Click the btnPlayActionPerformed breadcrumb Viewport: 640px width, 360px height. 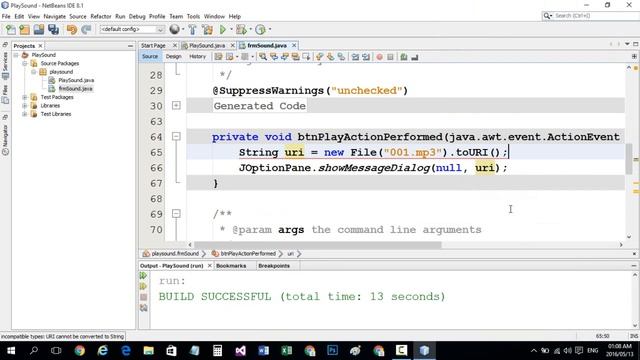point(248,253)
